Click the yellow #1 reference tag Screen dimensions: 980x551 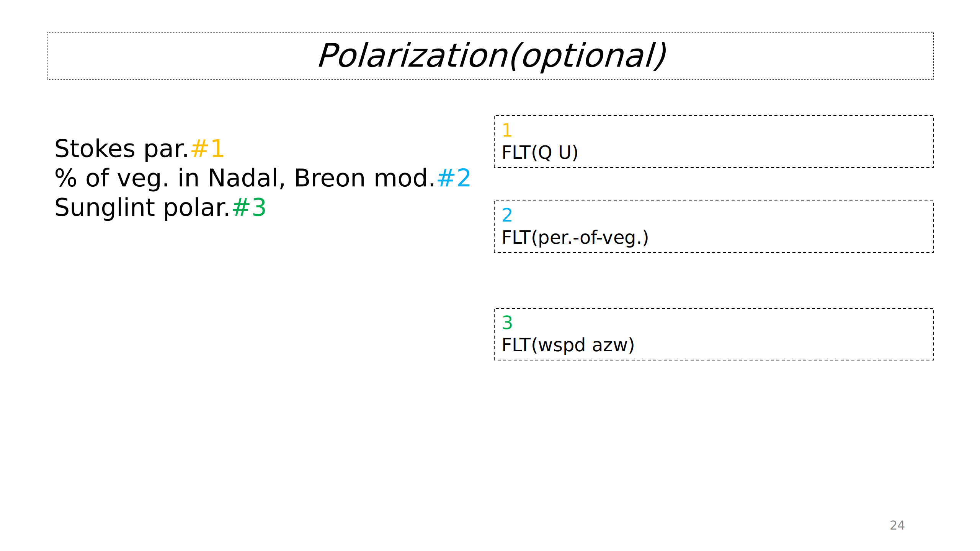coord(207,148)
